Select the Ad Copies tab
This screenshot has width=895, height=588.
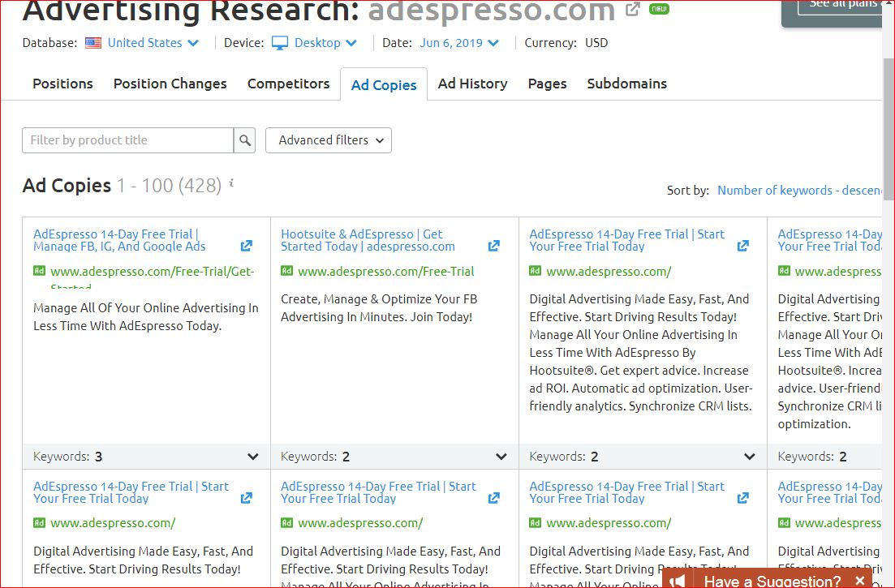click(384, 85)
